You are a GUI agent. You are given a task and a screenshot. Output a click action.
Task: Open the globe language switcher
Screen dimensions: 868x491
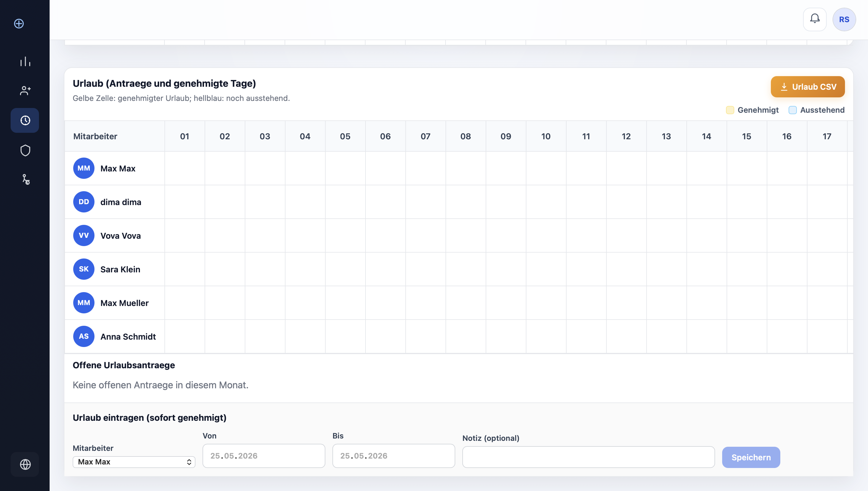25,464
